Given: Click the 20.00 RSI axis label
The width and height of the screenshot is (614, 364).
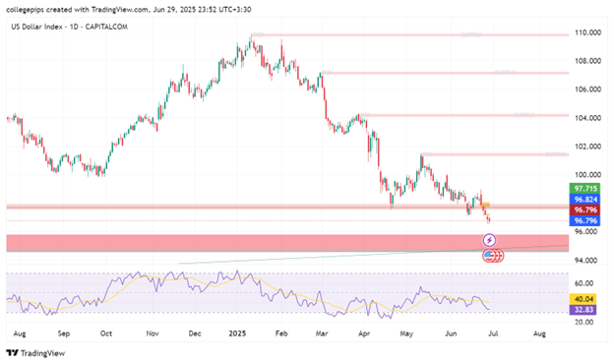Looking at the screenshot, I should tap(583, 322).
